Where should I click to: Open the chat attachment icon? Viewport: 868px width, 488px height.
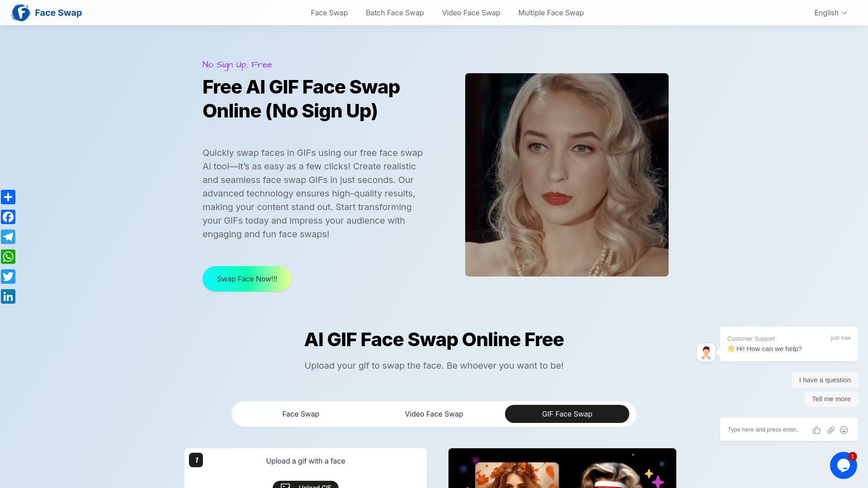830,430
